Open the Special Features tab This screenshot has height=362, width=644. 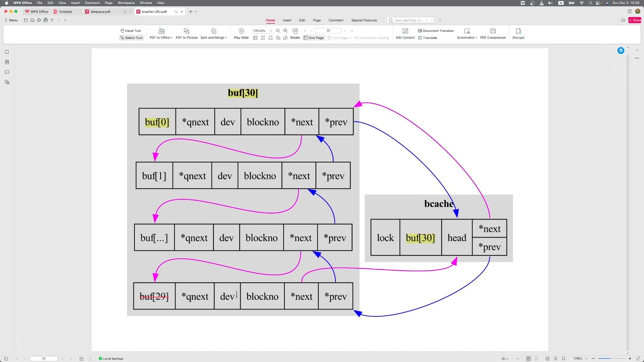(x=364, y=20)
